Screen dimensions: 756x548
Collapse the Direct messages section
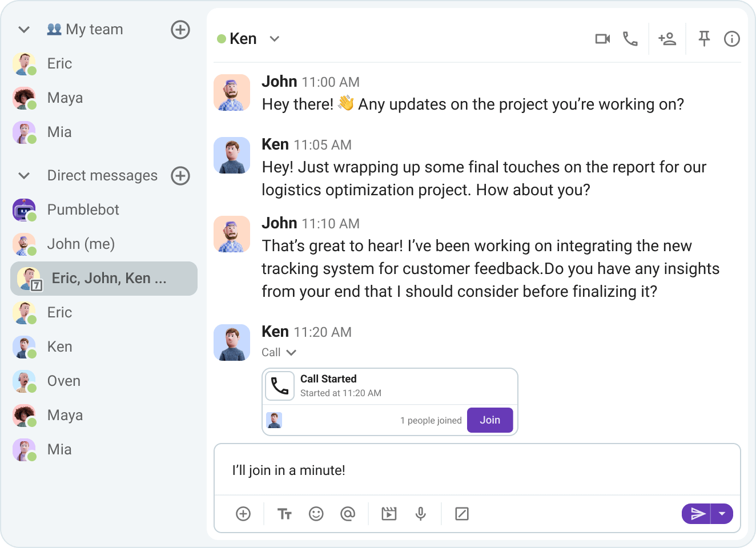pyautogui.click(x=23, y=176)
